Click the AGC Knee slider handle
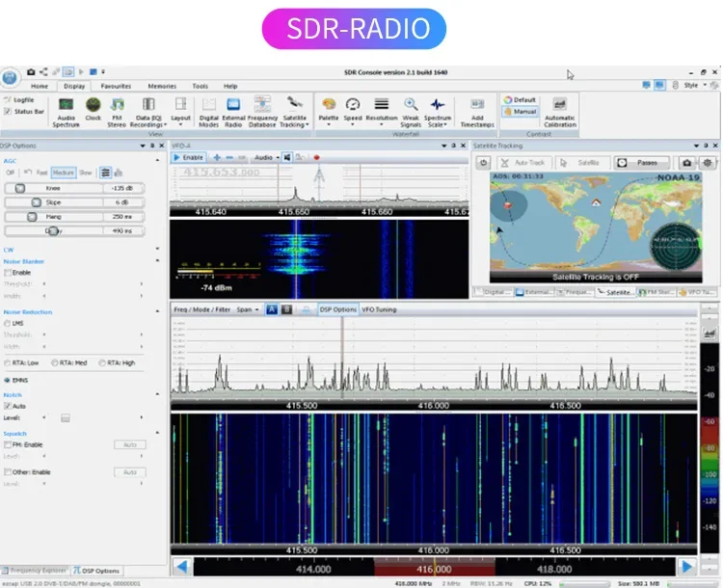Viewport: 723px width, 588px height. click(x=19, y=188)
